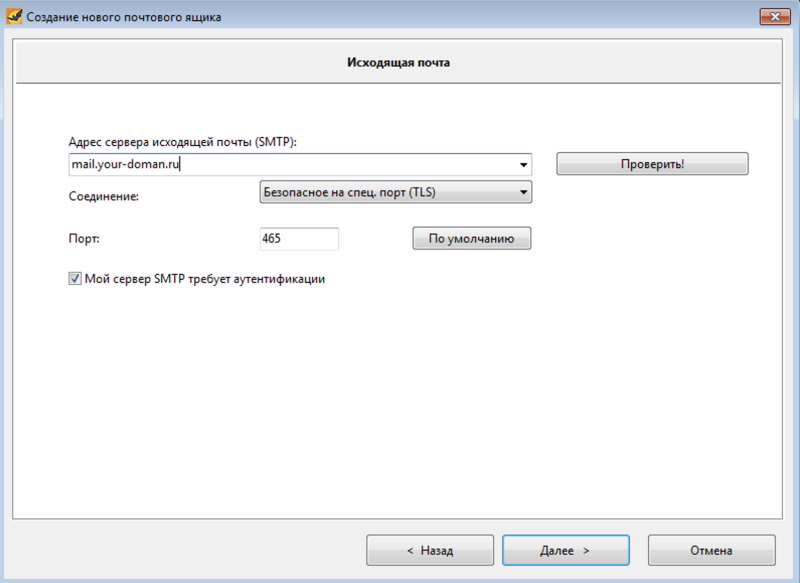Close the mailbox creation dialog

pyautogui.click(x=772, y=17)
